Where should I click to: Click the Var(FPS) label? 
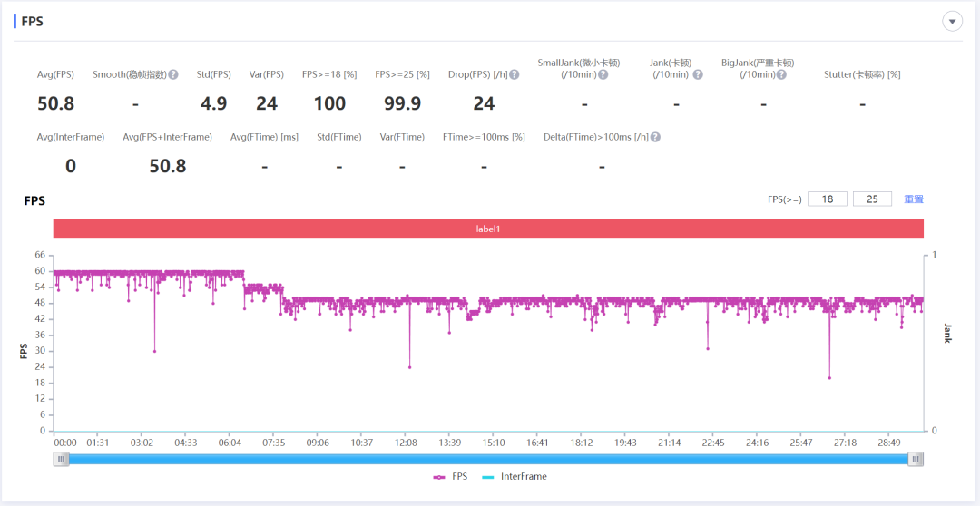coord(266,74)
